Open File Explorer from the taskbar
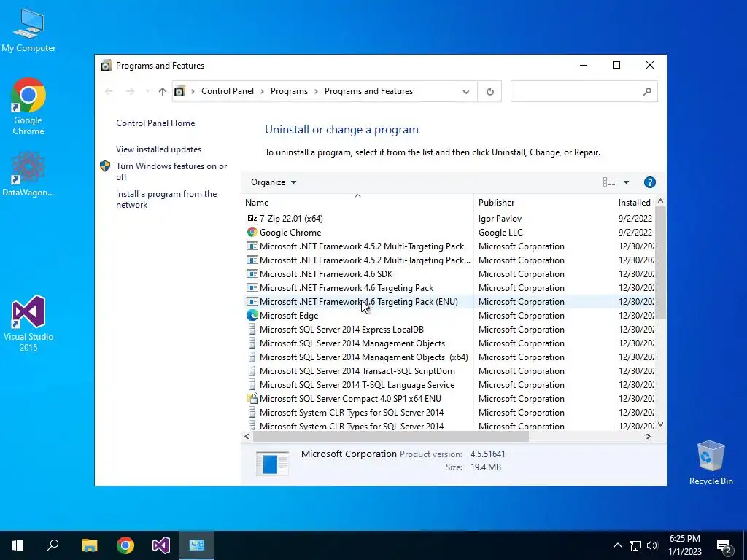This screenshot has width=747, height=560. pos(89,545)
